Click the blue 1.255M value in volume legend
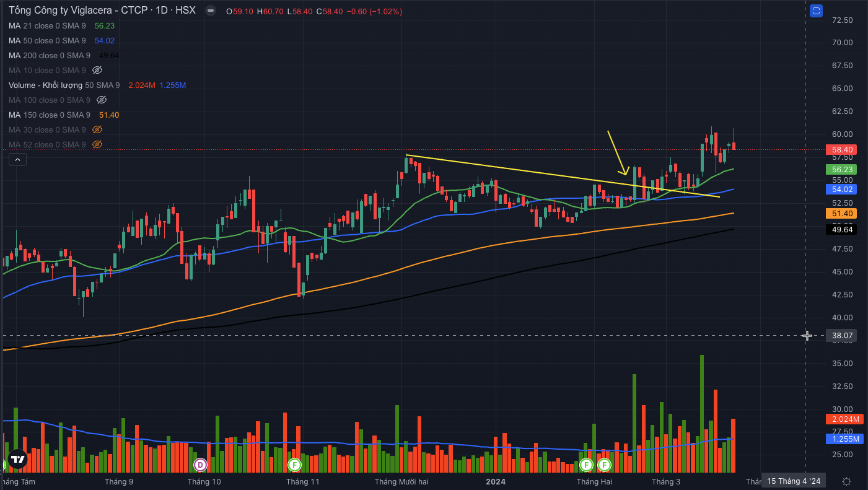The width and height of the screenshot is (868, 490). (173, 85)
